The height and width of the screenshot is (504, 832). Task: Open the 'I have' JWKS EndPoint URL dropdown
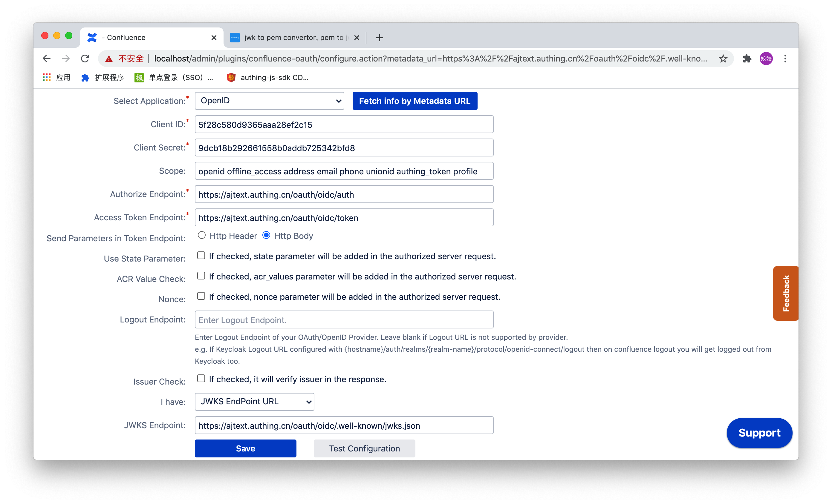[x=254, y=402]
